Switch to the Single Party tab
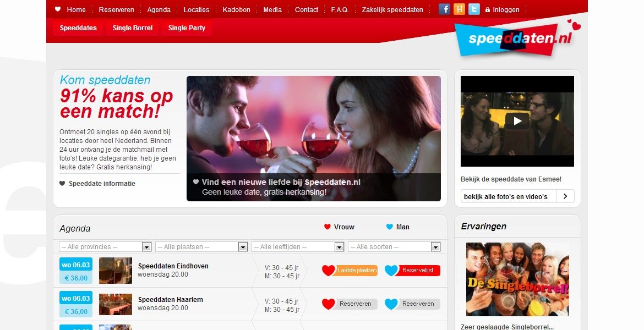The image size is (644, 330). click(x=187, y=28)
